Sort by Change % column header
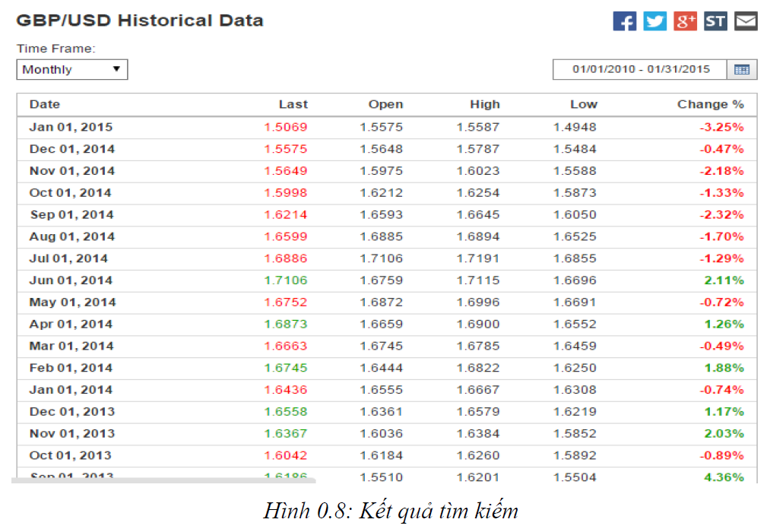This screenshot has height=532, width=770. pyautogui.click(x=710, y=105)
